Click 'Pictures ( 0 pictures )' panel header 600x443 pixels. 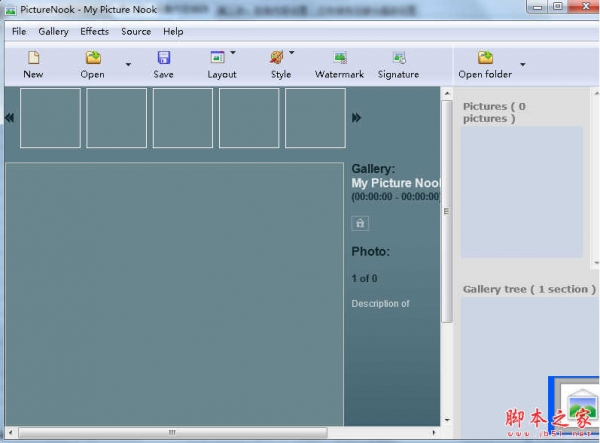[x=494, y=112]
